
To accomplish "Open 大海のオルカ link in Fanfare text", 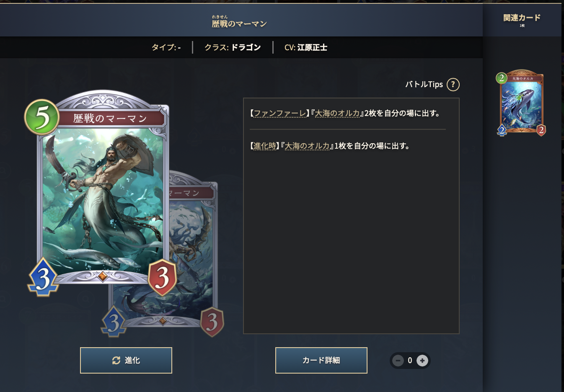I will 337,113.
